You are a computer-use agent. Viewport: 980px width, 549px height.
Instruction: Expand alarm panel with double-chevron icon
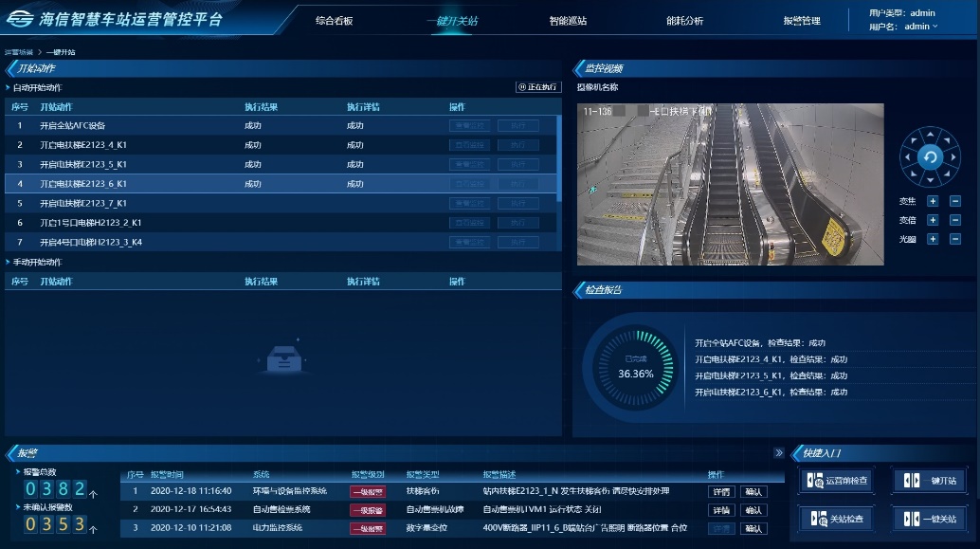click(x=779, y=453)
